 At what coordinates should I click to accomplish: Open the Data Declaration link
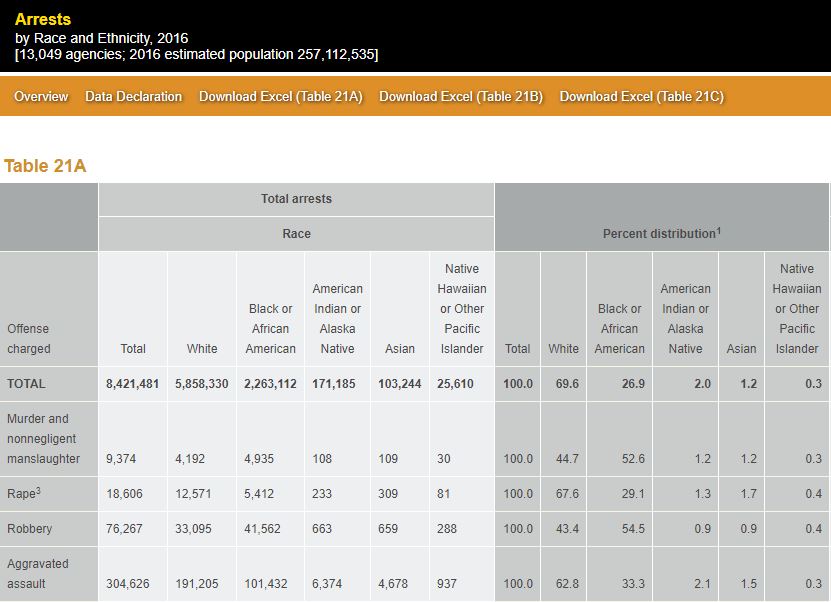coord(133,97)
